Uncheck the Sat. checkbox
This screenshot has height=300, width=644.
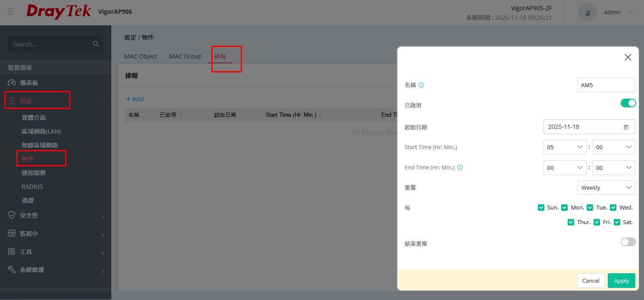617,222
